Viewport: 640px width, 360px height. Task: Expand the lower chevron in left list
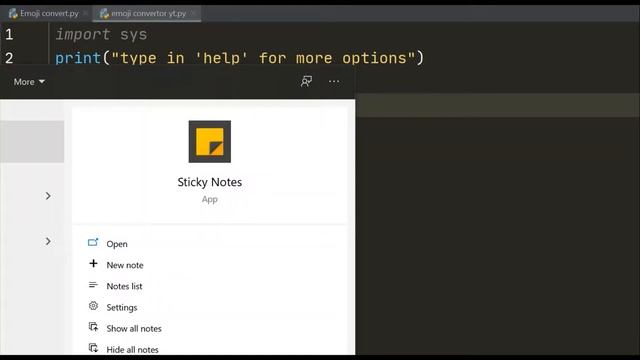click(x=48, y=242)
